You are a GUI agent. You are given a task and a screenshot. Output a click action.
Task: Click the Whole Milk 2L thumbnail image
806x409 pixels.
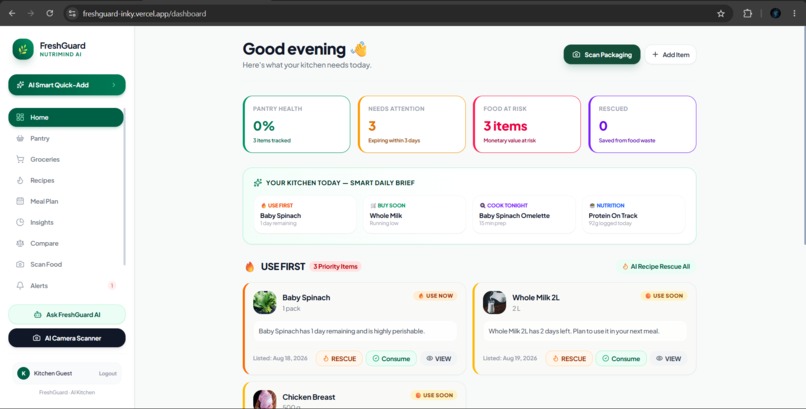coord(494,302)
